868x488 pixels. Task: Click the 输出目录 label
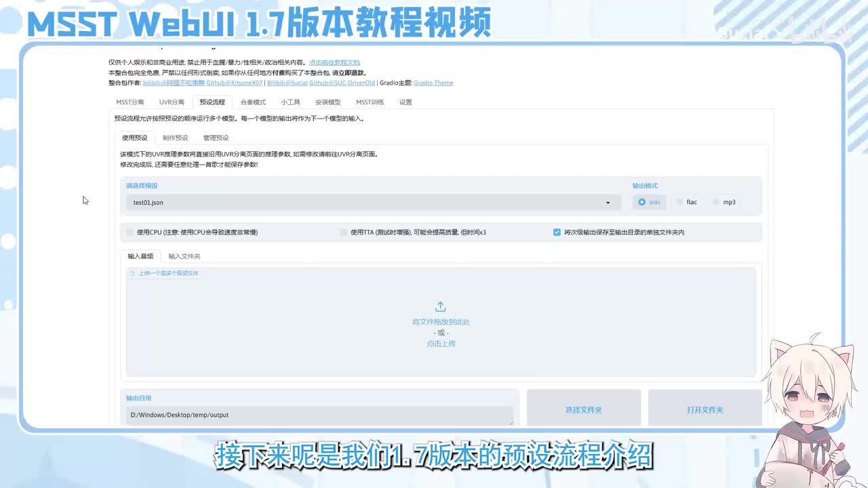139,399
